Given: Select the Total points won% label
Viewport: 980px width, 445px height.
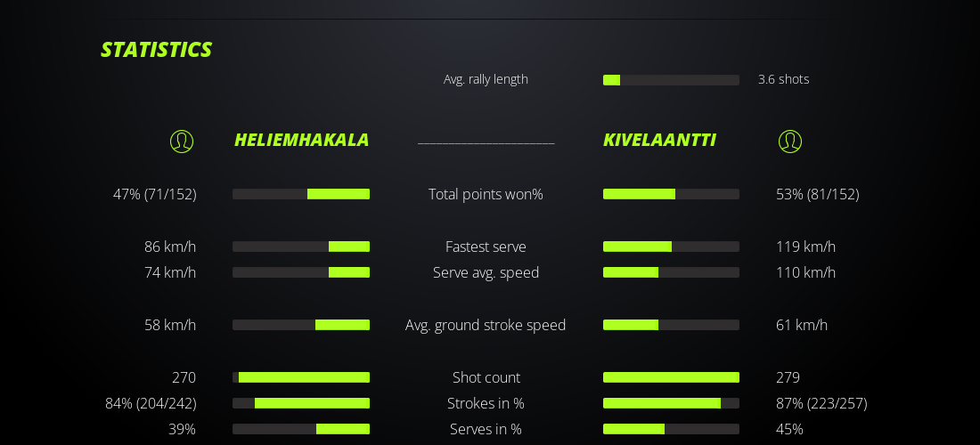Looking at the screenshot, I should point(486,194).
